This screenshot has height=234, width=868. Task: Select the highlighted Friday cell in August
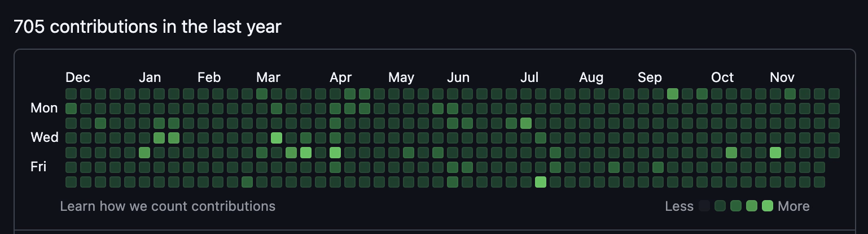coord(614,167)
